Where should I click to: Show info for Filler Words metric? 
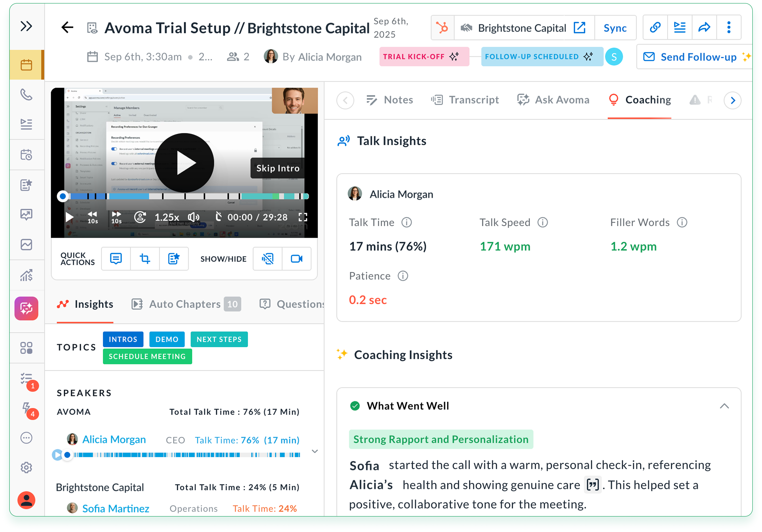(682, 223)
